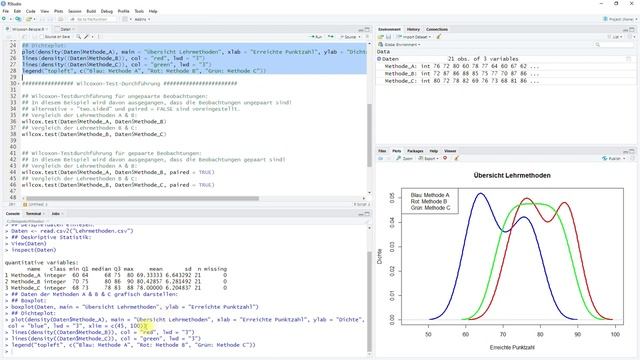Switch to the Packages tab
Viewport: 640px width, 360px height.
tap(415, 151)
